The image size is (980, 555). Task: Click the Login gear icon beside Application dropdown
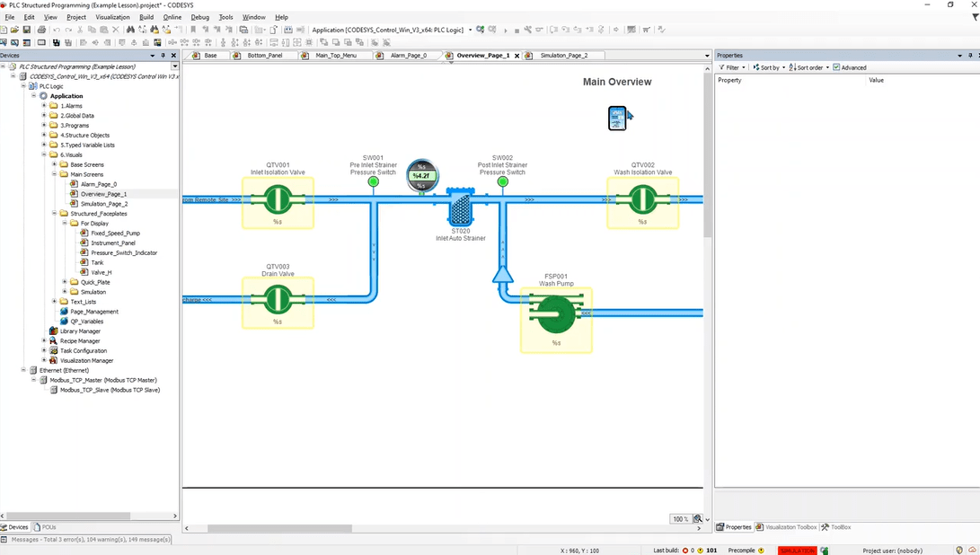coord(480,30)
